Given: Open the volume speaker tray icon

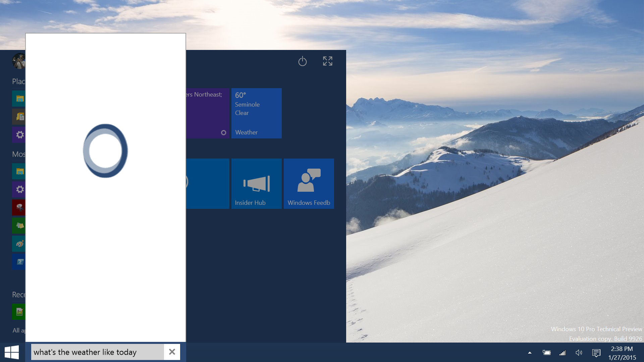Looking at the screenshot, I should click(x=579, y=353).
